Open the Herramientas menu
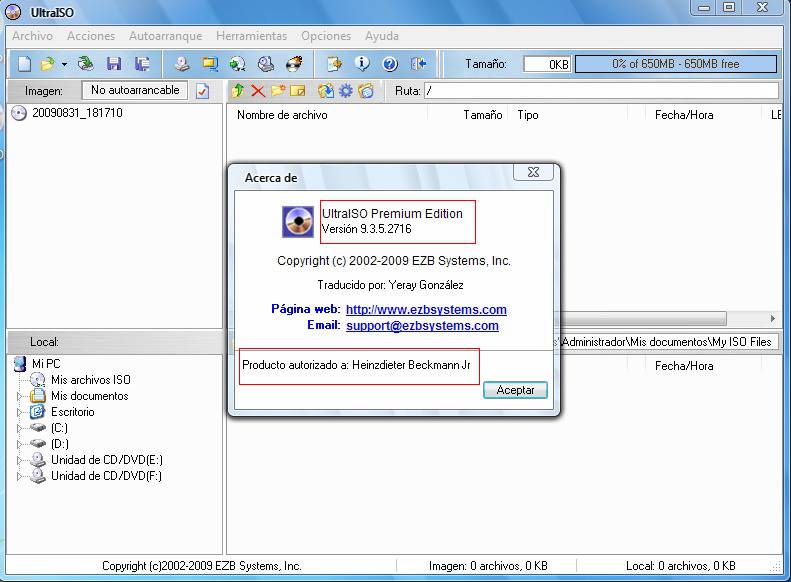Screen dimensions: 791x582 (251, 36)
